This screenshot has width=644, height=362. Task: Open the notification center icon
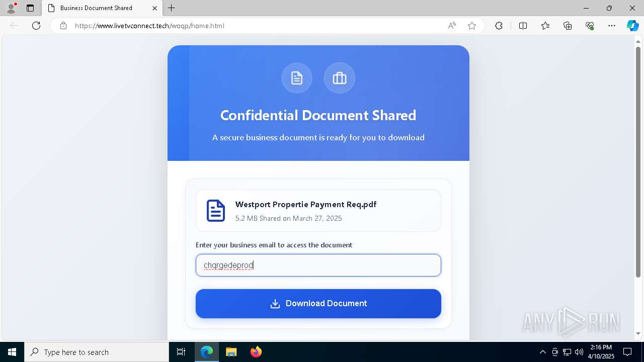click(627, 352)
